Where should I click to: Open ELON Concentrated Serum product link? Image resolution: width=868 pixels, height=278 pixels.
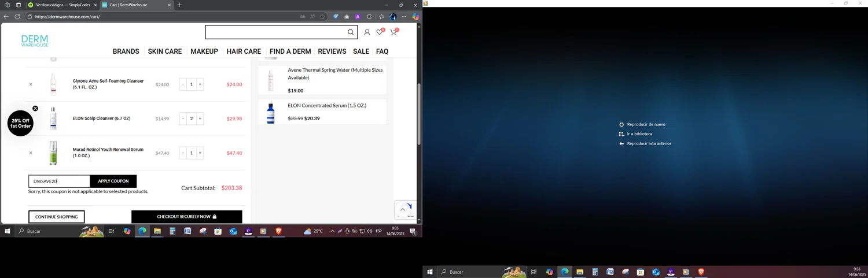327,106
